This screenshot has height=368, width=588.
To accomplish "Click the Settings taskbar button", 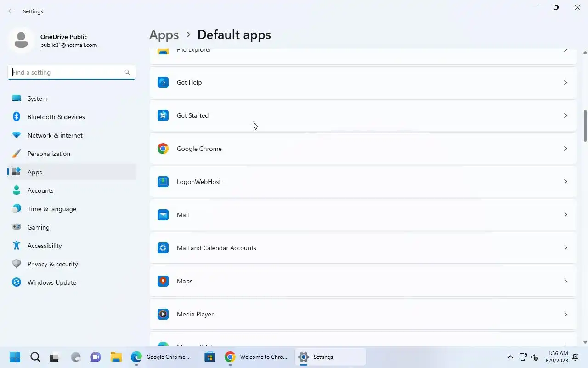I will (x=330, y=357).
